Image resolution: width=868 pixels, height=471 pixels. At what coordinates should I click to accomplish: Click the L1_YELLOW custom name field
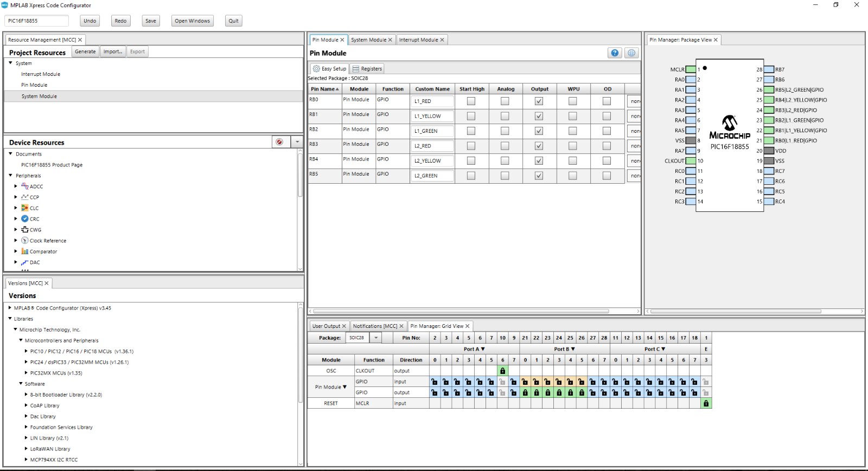click(432, 117)
